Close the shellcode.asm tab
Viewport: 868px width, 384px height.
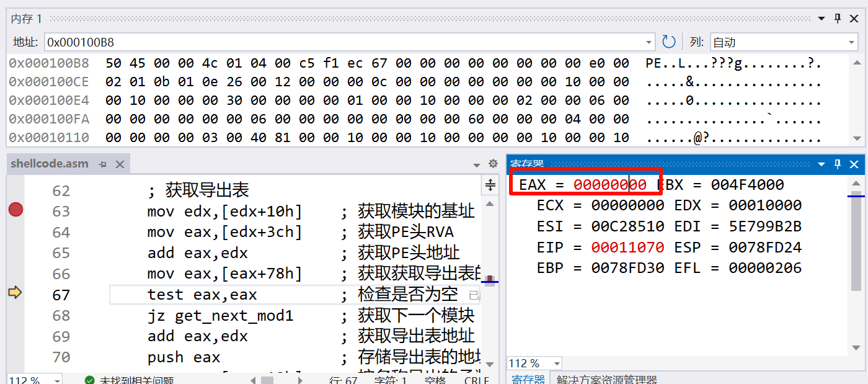pyautogui.click(x=120, y=164)
